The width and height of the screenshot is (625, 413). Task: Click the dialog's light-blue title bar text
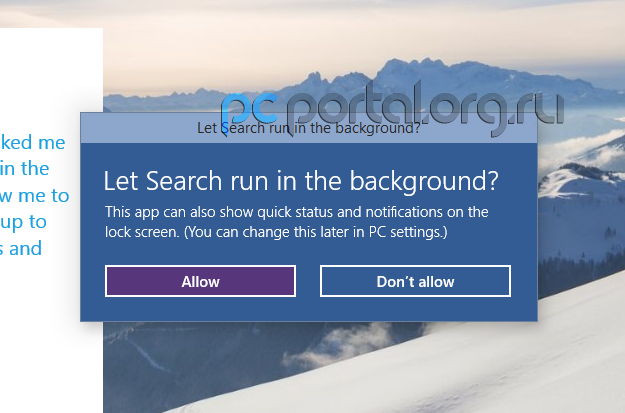coord(309,128)
